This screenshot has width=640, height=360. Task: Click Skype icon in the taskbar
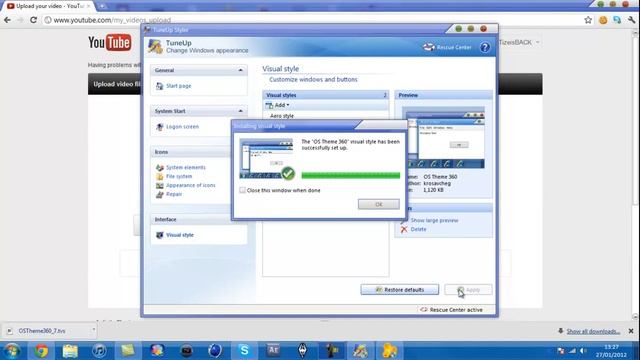244,351
